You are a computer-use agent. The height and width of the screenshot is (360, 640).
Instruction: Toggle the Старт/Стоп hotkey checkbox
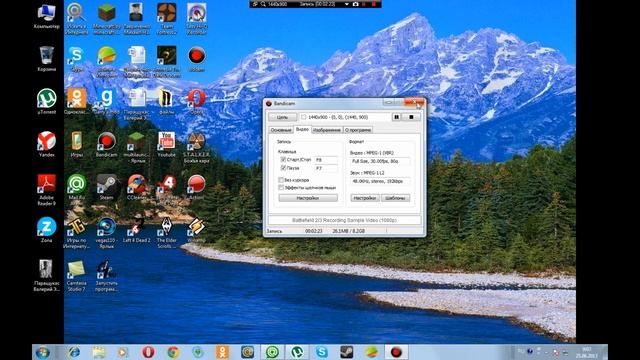tap(283, 160)
